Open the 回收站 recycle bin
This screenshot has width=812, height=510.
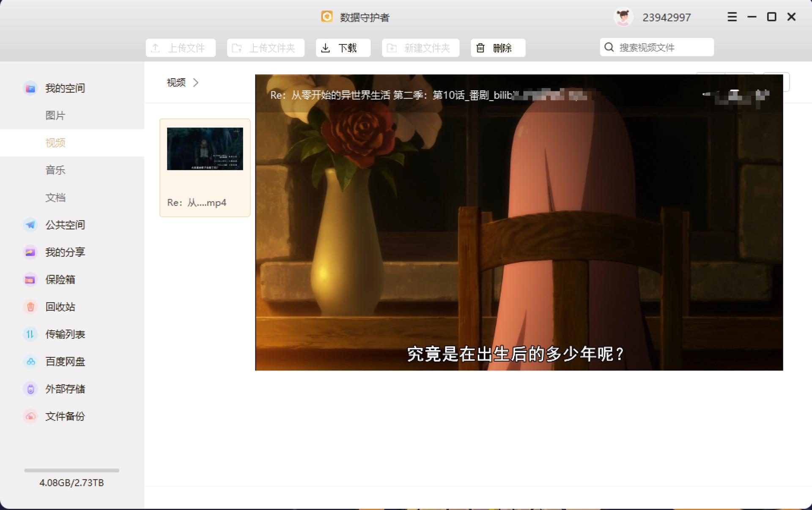[x=60, y=307]
